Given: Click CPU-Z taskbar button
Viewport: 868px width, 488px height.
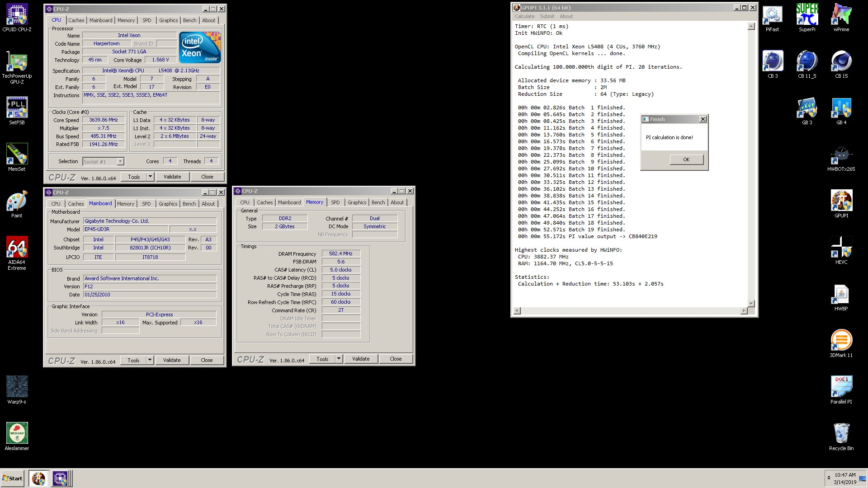Looking at the screenshot, I should (60, 478).
